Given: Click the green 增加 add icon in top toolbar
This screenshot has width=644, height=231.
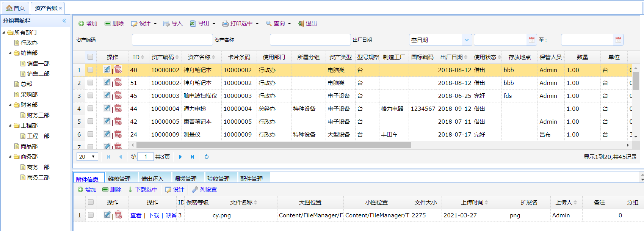Looking at the screenshot, I should point(81,24).
